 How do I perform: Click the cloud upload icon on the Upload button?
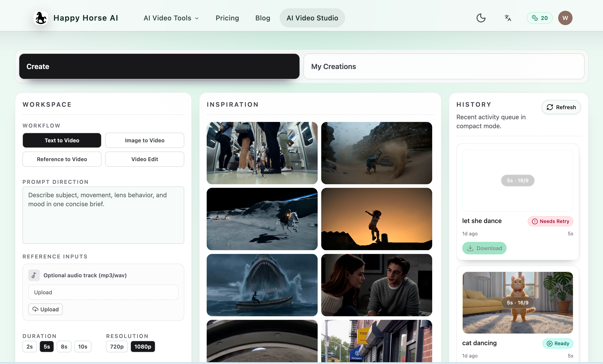coord(35,309)
